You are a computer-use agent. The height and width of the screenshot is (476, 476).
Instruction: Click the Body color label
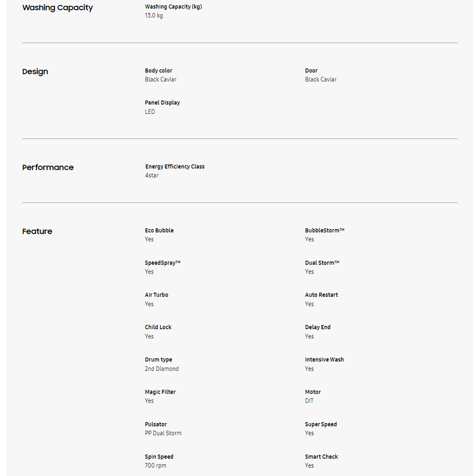click(x=159, y=71)
